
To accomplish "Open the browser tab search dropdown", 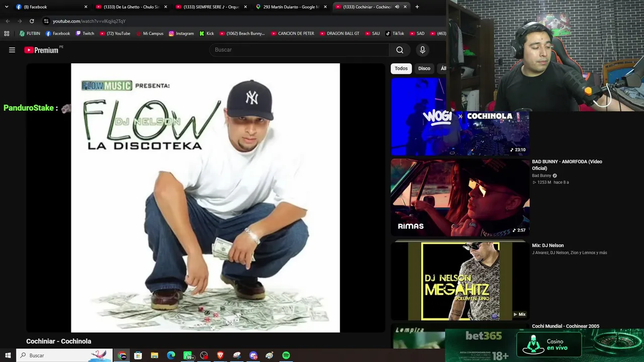I will 7,7.
